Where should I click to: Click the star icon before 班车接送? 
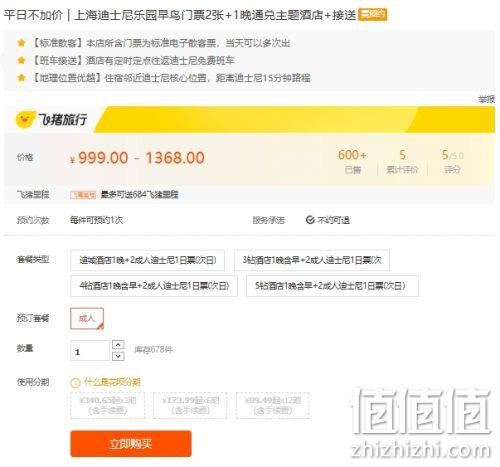click(x=21, y=60)
